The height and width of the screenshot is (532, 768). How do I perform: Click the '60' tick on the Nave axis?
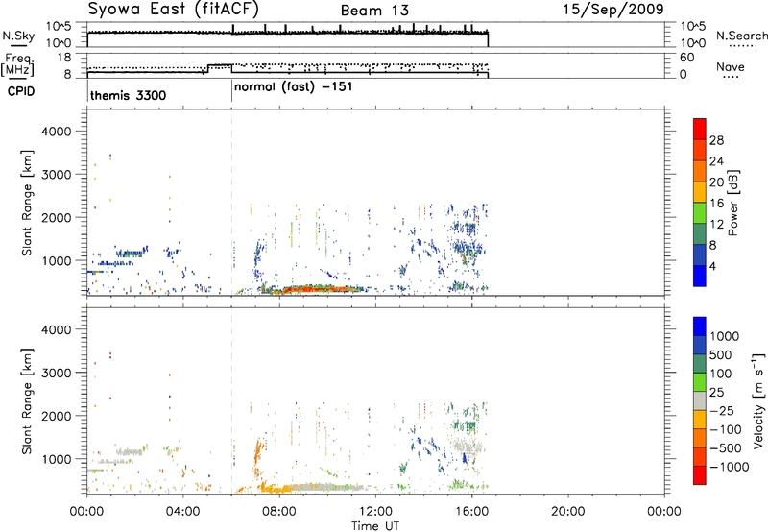point(686,58)
